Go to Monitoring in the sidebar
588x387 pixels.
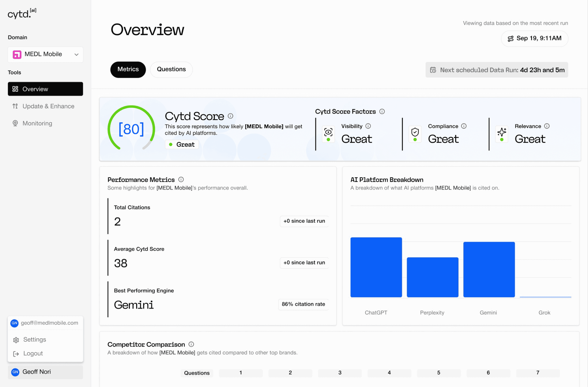[x=37, y=123]
